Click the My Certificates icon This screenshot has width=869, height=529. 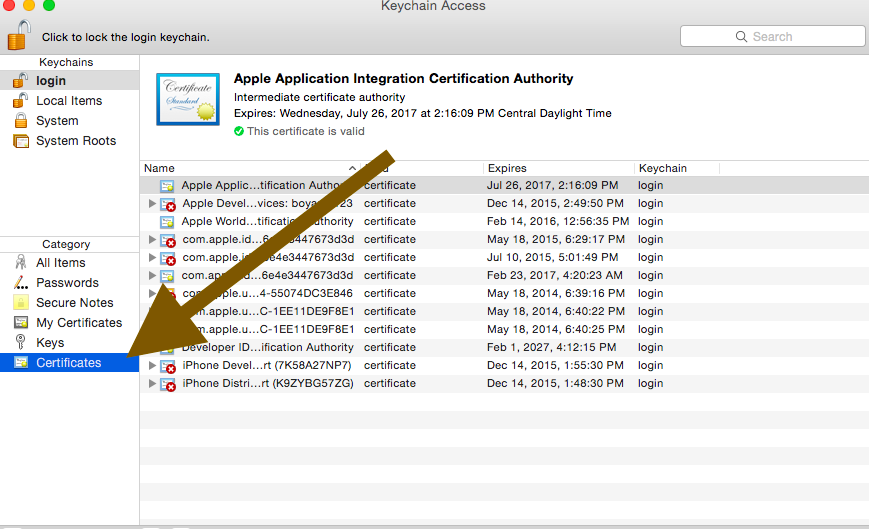coord(21,322)
